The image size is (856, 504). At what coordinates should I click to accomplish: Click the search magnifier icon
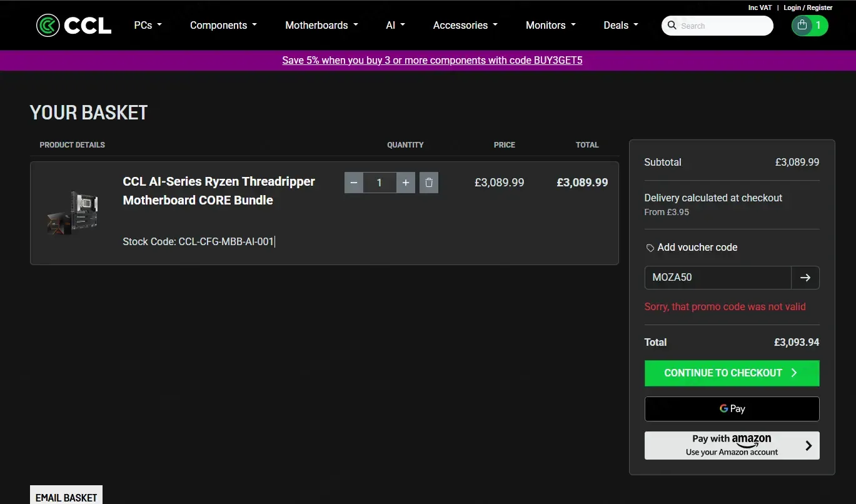[x=672, y=26]
